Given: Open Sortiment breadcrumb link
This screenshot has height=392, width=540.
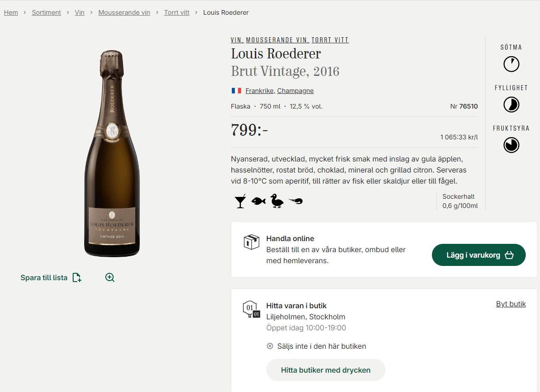Looking at the screenshot, I should [46, 12].
